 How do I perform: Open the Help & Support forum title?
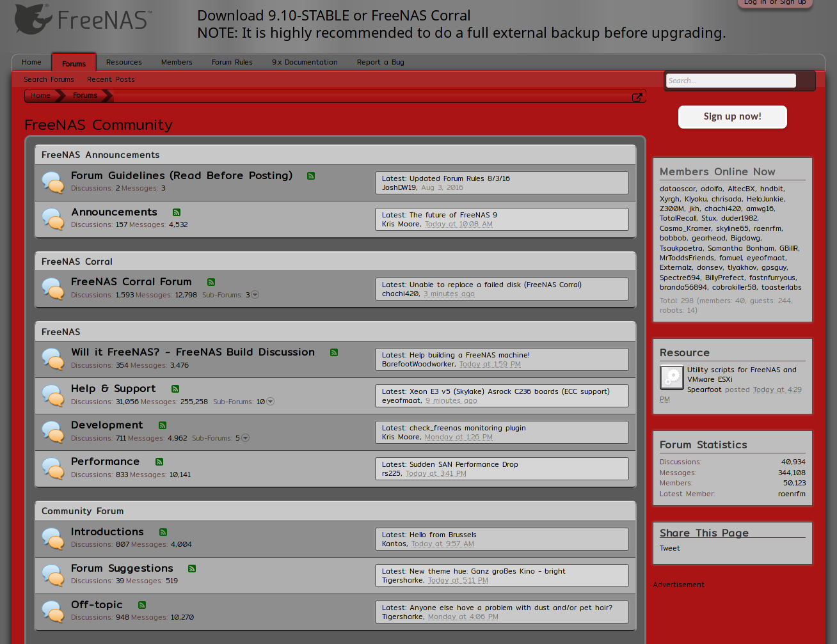tap(113, 388)
